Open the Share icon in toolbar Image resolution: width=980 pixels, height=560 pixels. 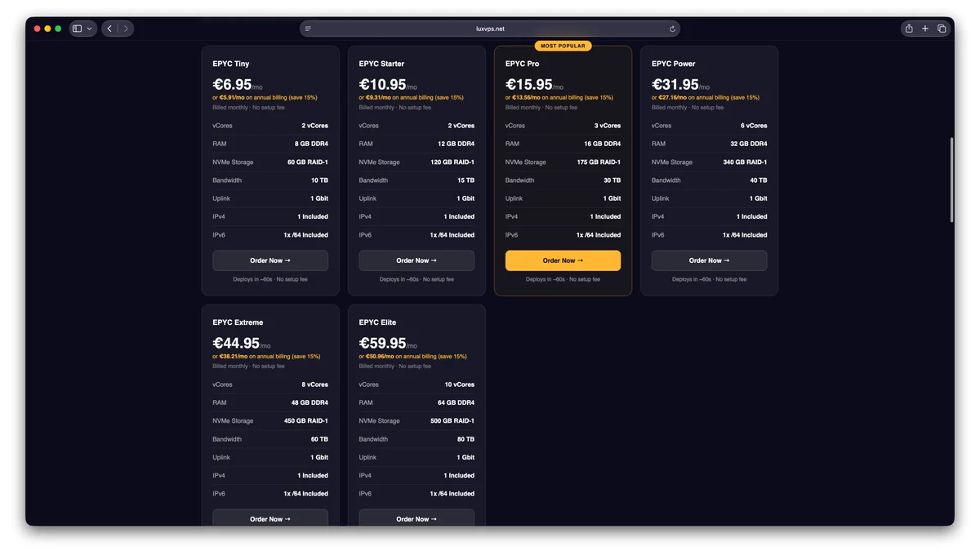[x=909, y=29]
